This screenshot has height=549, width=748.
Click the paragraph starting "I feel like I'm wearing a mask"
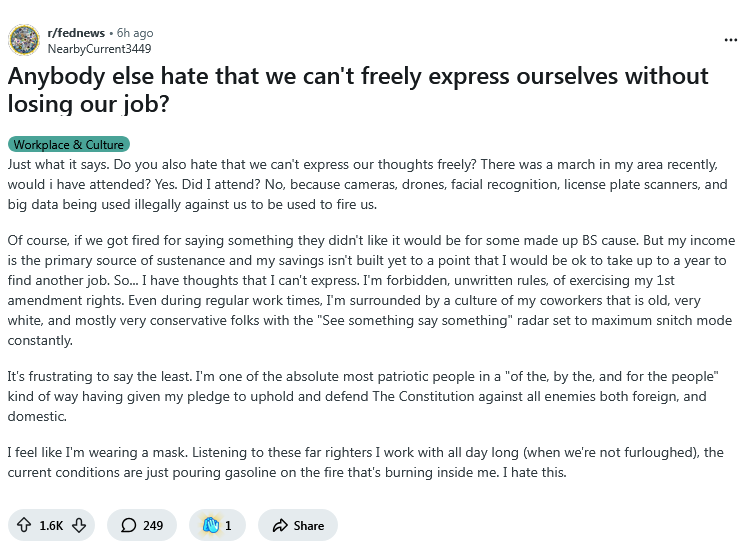click(370, 462)
